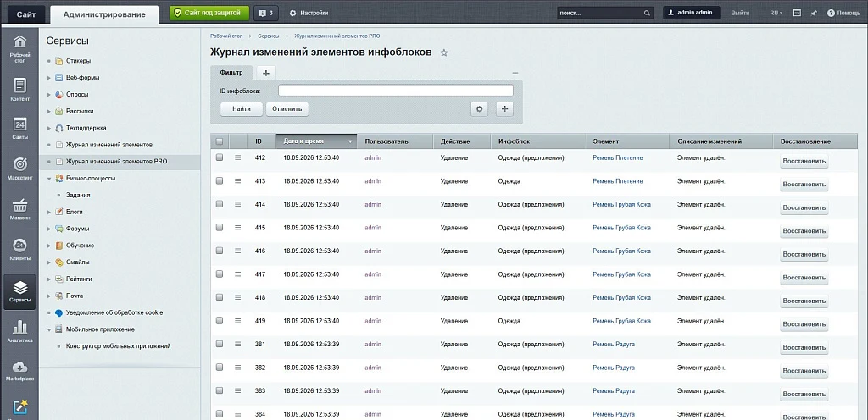Open Ремень Плетение link in row 412
Viewport: 868px width, 420px height.
(x=618, y=157)
